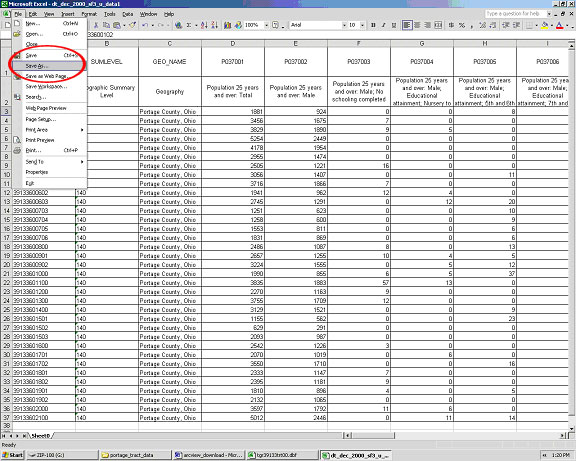Switch to tgr39133trt00.dbf taskbar window

282,455
